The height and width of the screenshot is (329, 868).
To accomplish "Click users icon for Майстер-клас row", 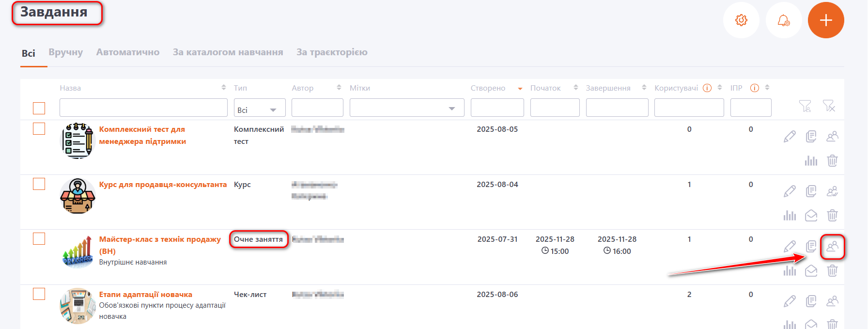I will [832, 247].
